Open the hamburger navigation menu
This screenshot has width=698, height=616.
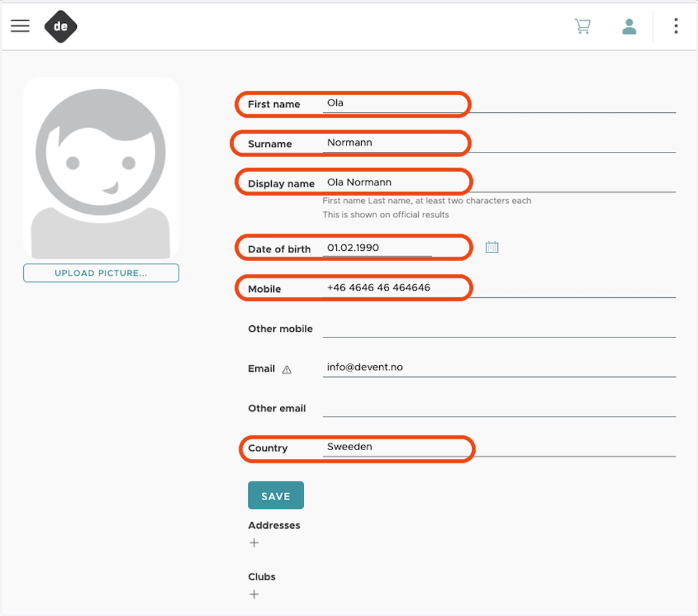point(20,26)
